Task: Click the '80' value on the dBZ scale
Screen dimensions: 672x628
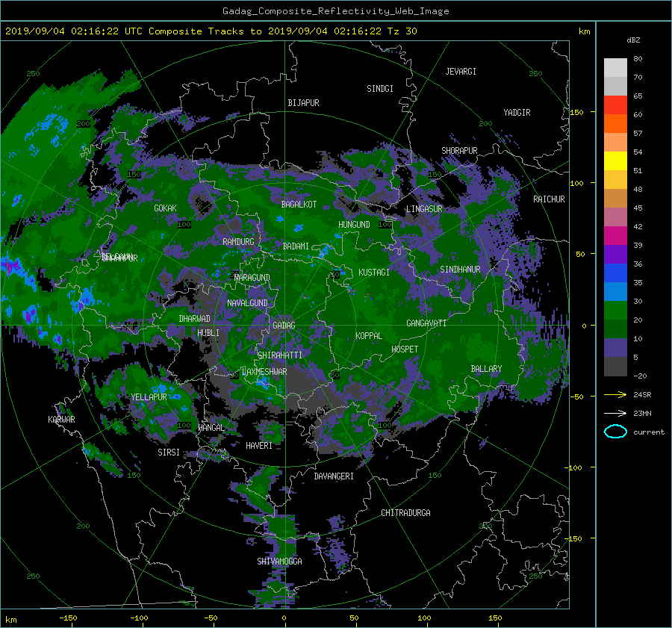Action: point(638,59)
